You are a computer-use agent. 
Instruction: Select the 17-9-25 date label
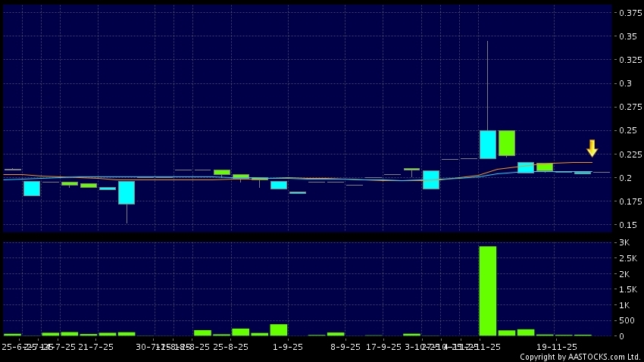pos(384,346)
